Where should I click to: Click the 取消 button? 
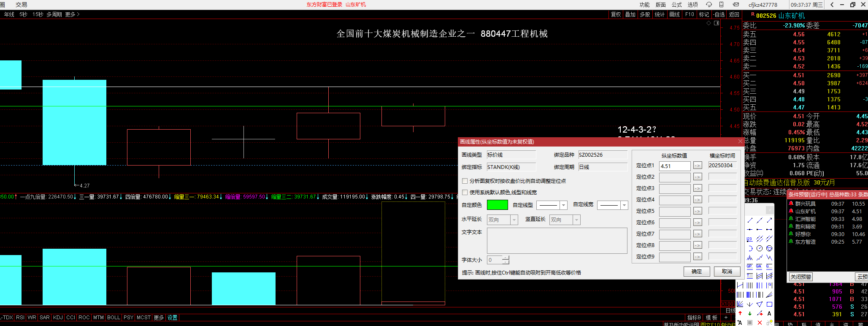pos(727,272)
